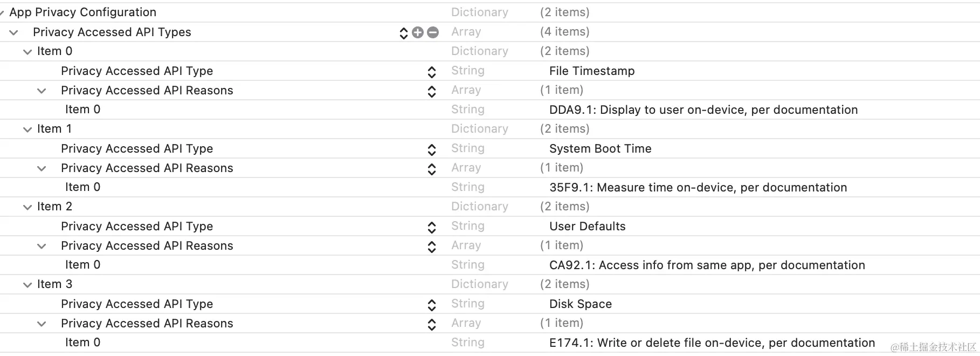Select the E174.1 write or delete file value
980x356 pixels.
coord(712,343)
